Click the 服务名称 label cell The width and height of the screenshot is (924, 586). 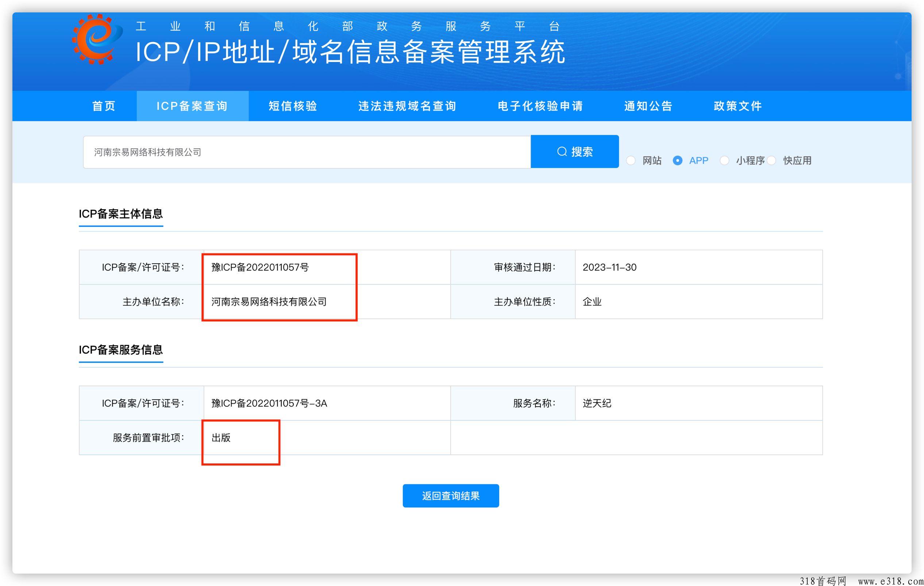pos(513,403)
